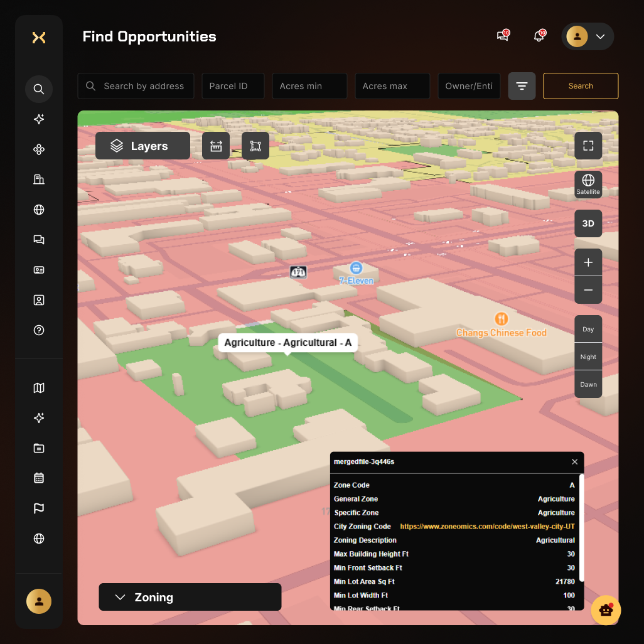
Task: Open the four-diamonds sidebar icon
Action: (39, 149)
